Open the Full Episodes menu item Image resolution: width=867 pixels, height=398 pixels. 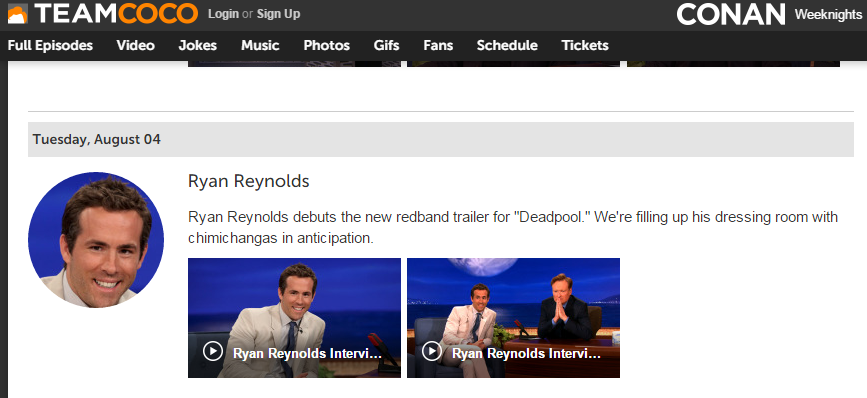[50, 45]
